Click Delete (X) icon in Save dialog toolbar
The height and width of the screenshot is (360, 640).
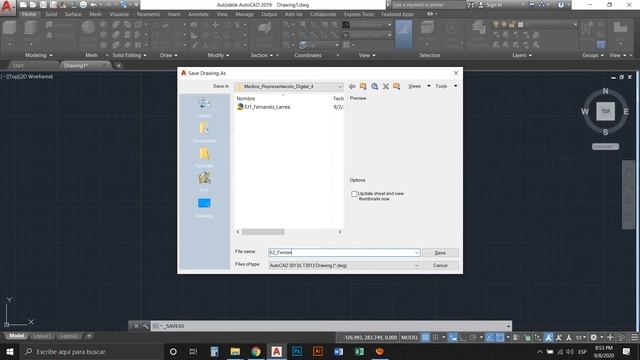point(386,86)
